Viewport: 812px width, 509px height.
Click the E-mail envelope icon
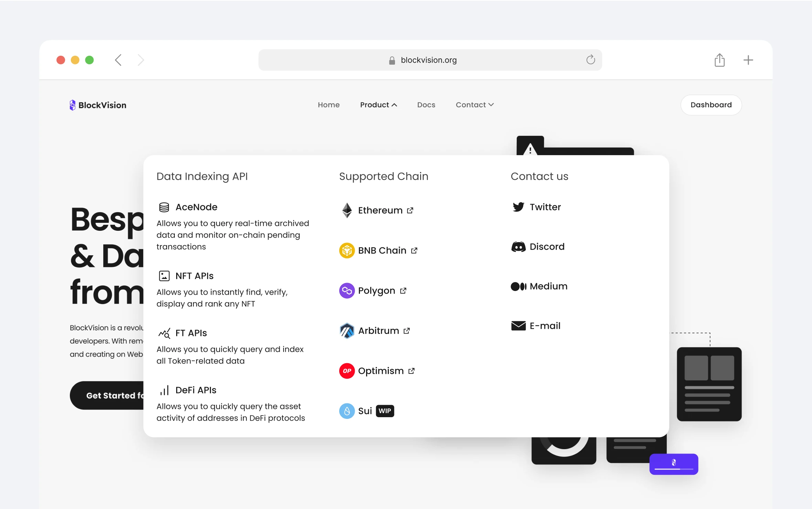click(518, 326)
